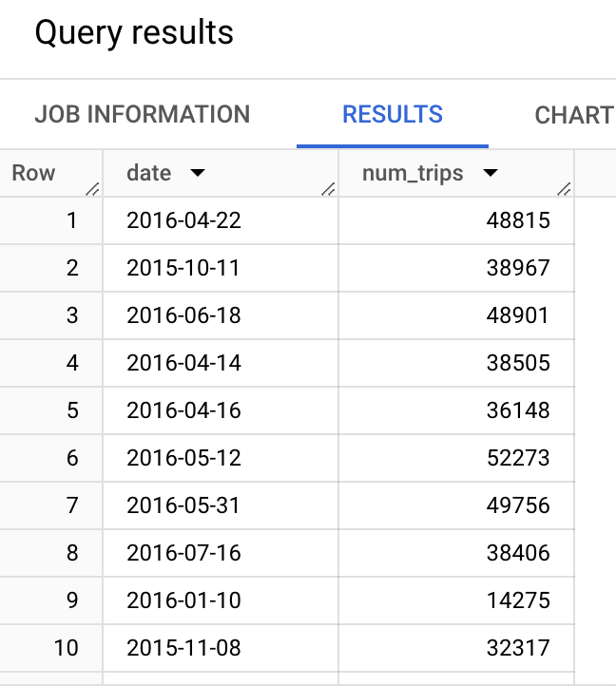Select the Results tab
This screenshot has height=686, width=616.
coord(393,115)
